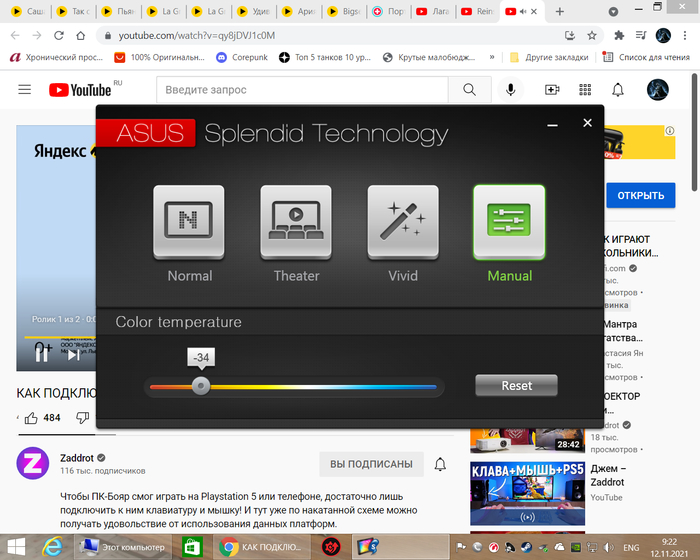Switch to the Rein browser tab
The width and height of the screenshot is (700, 560).
click(x=478, y=12)
